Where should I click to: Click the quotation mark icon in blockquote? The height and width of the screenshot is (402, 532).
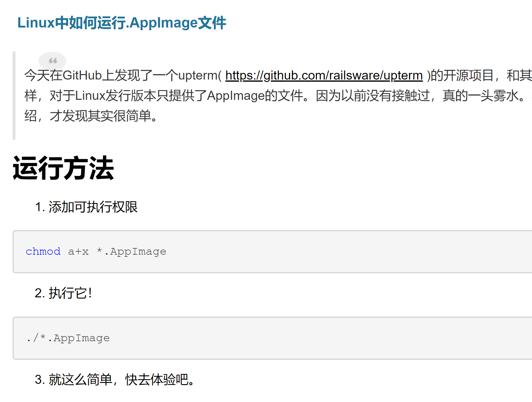coord(53,60)
